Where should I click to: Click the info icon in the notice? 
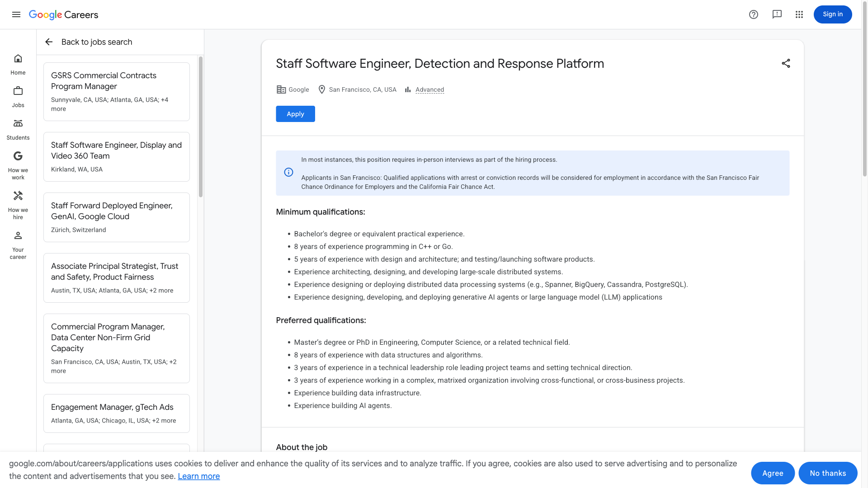(x=288, y=172)
